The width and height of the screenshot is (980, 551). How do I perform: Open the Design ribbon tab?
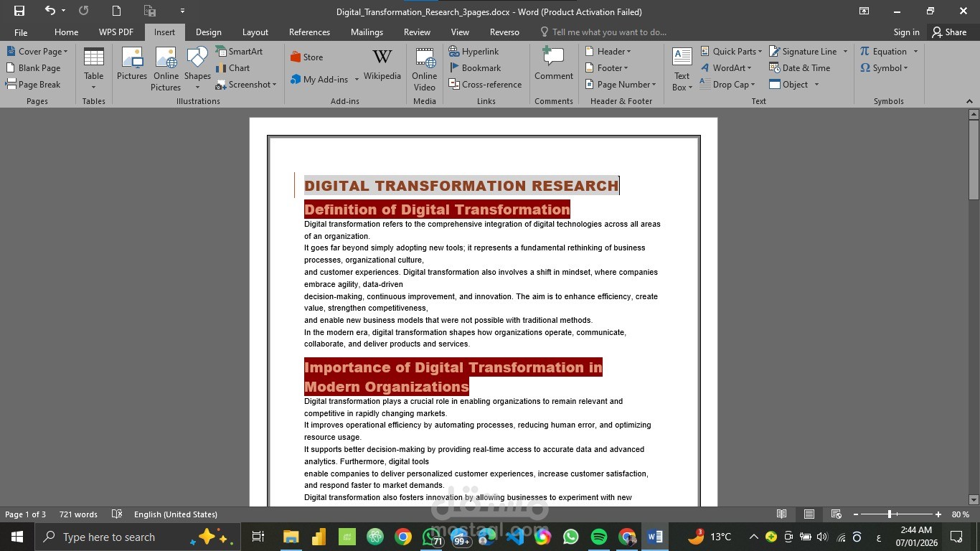(x=208, y=32)
